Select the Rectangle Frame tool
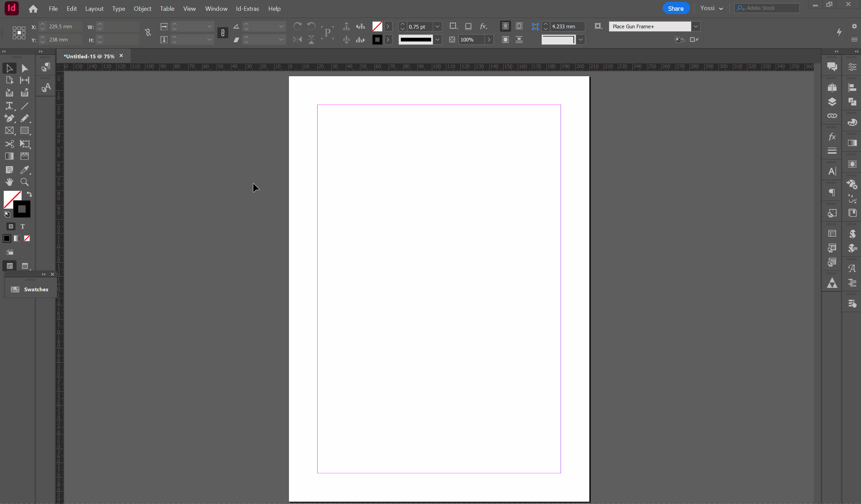This screenshot has height=504, width=861. pos(9,130)
